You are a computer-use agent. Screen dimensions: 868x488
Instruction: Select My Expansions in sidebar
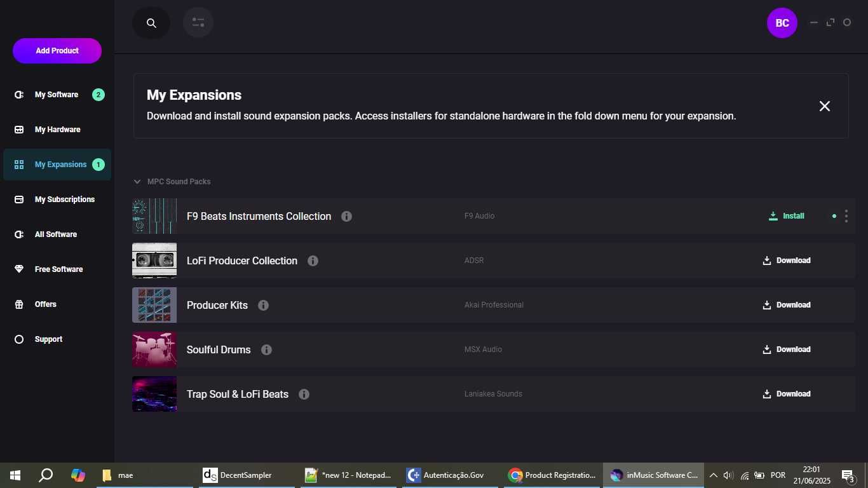coord(57,165)
